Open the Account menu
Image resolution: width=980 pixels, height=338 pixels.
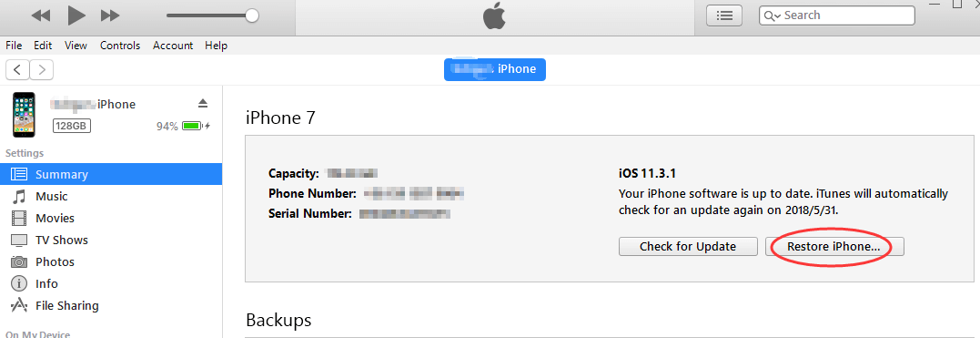click(173, 46)
